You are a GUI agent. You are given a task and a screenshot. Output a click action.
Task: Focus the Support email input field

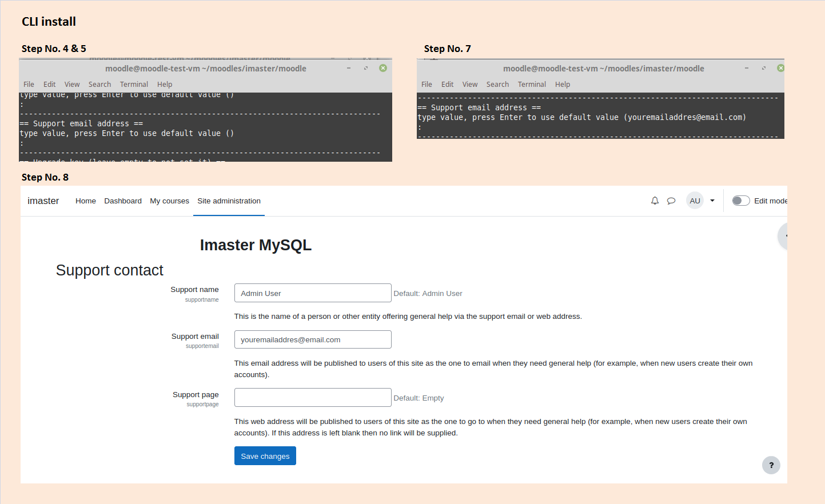pyautogui.click(x=313, y=339)
